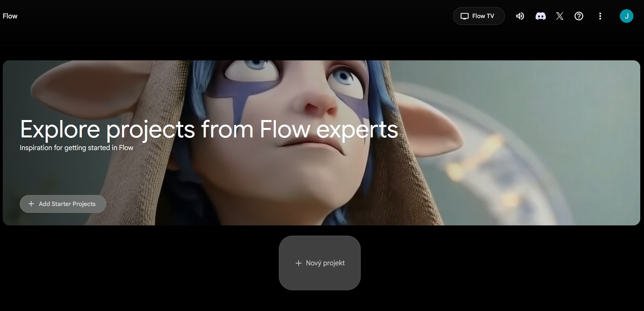Click the Explore projects from Flow experts headline
The image size is (644, 311).
[209, 129]
